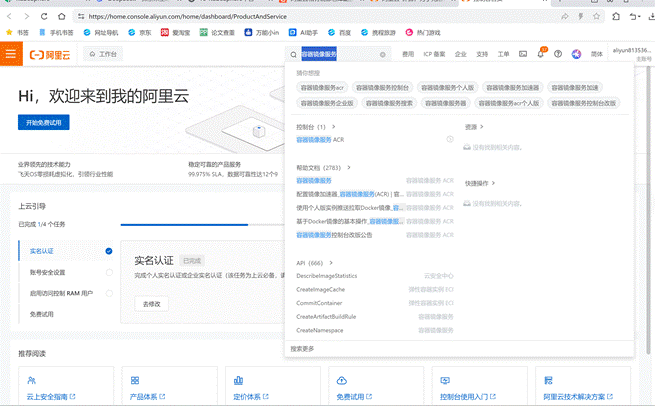Open DescribeImageStatistics API result
The height and width of the screenshot is (406, 655).
327,276
